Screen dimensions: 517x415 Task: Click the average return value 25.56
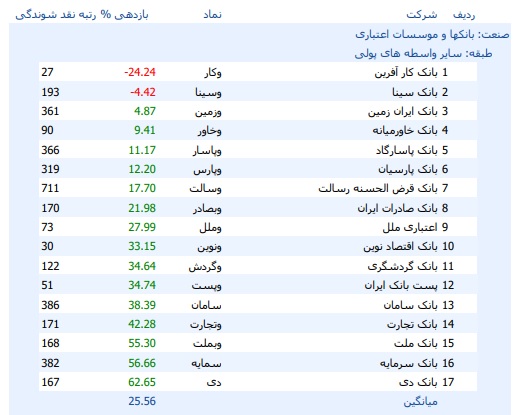click(x=142, y=401)
